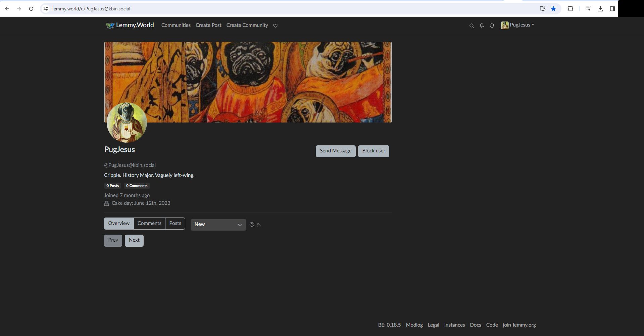This screenshot has height=336, width=644.
Task: Reload the page
Action: coord(31,9)
